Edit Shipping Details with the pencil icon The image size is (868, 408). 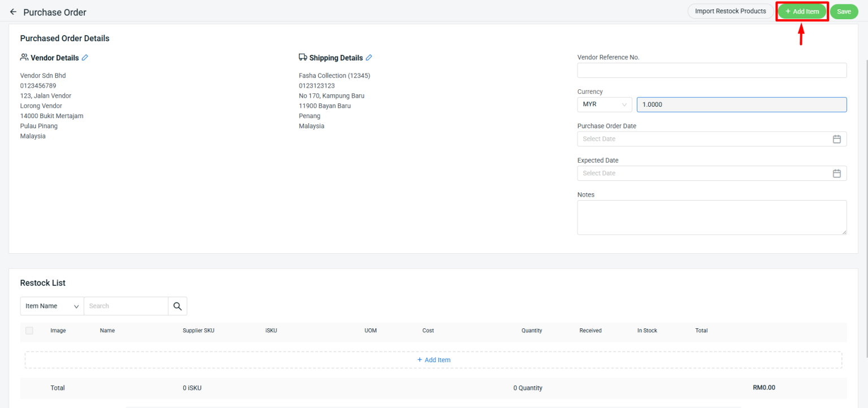(369, 58)
